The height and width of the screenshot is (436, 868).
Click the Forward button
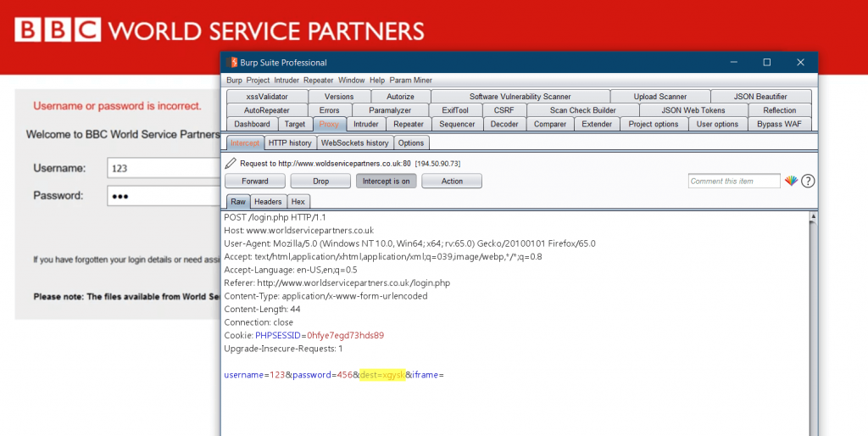(254, 182)
